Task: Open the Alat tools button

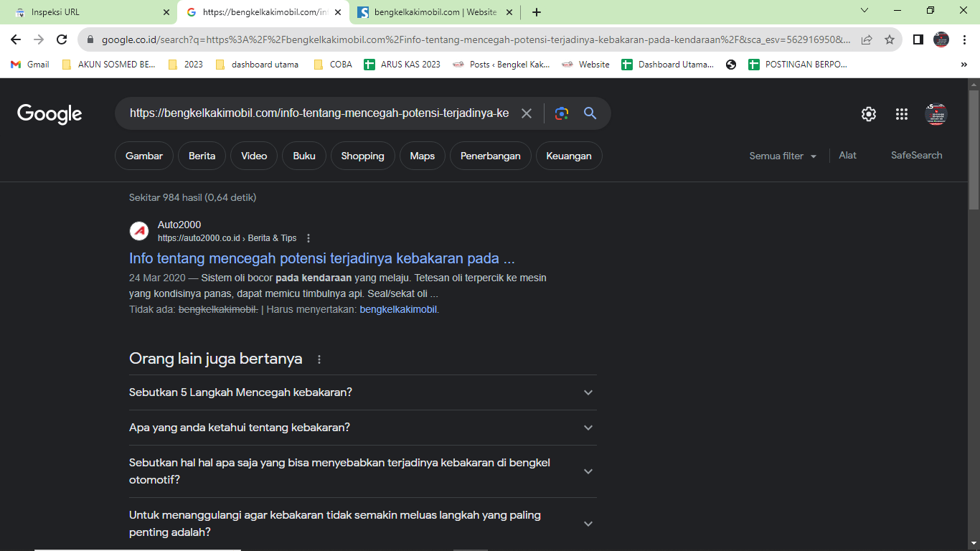Action: pyautogui.click(x=848, y=156)
